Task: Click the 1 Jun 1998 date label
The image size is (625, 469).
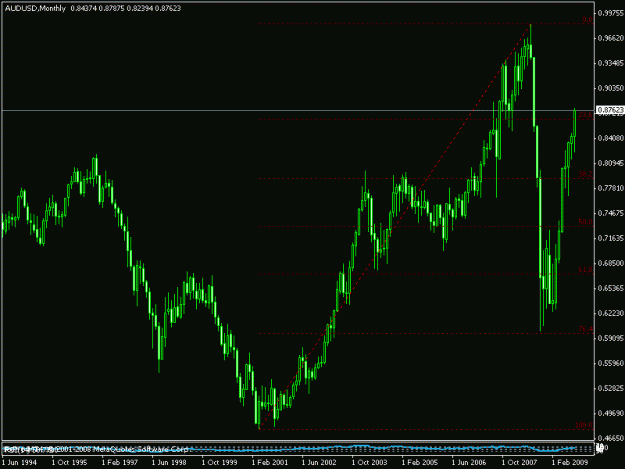Action: [x=169, y=463]
